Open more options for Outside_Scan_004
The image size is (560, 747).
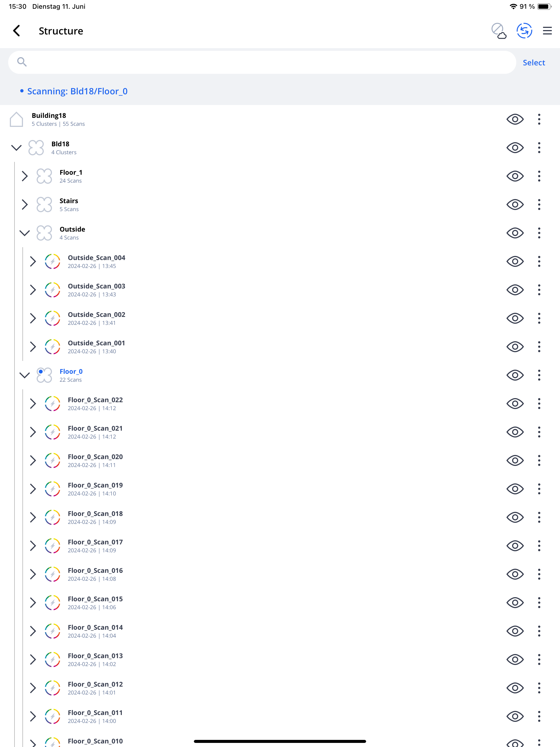click(x=539, y=261)
